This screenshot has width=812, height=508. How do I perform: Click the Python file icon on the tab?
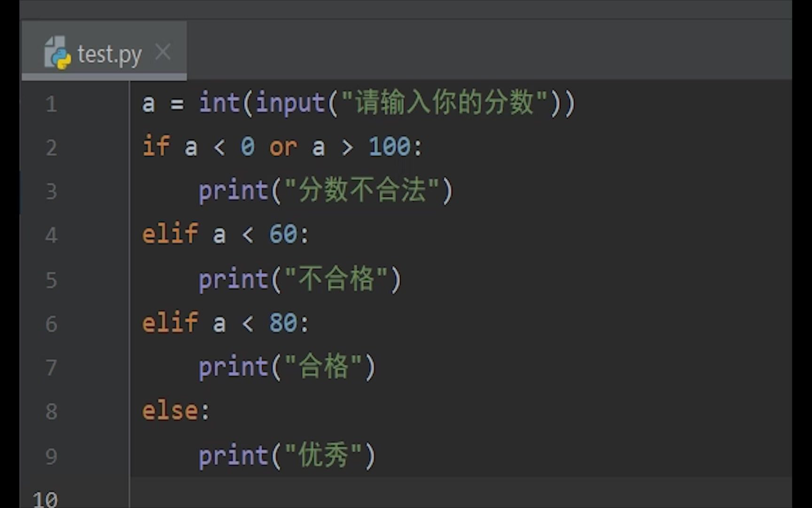coord(57,53)
